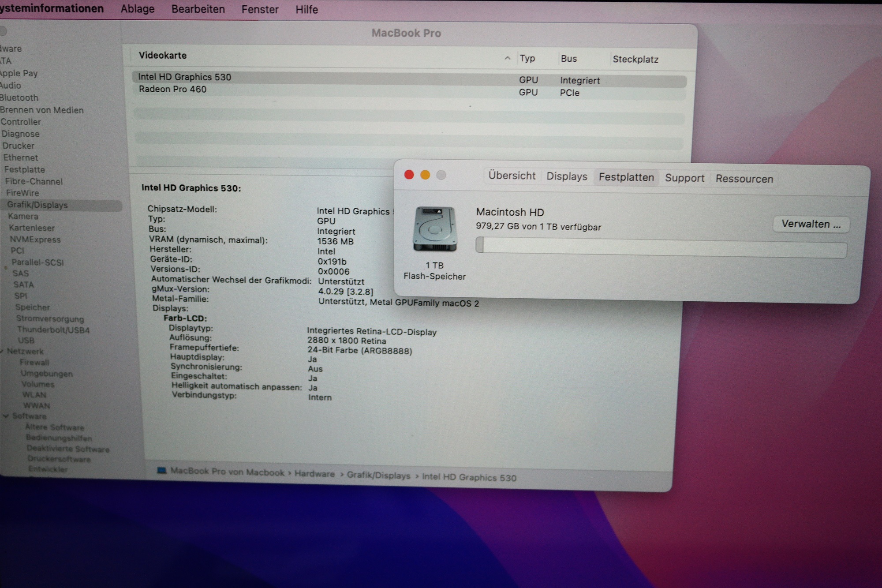Screen dimensions: 882x588
Task: Click the red close button of storage window
Action: pos(409,175)
